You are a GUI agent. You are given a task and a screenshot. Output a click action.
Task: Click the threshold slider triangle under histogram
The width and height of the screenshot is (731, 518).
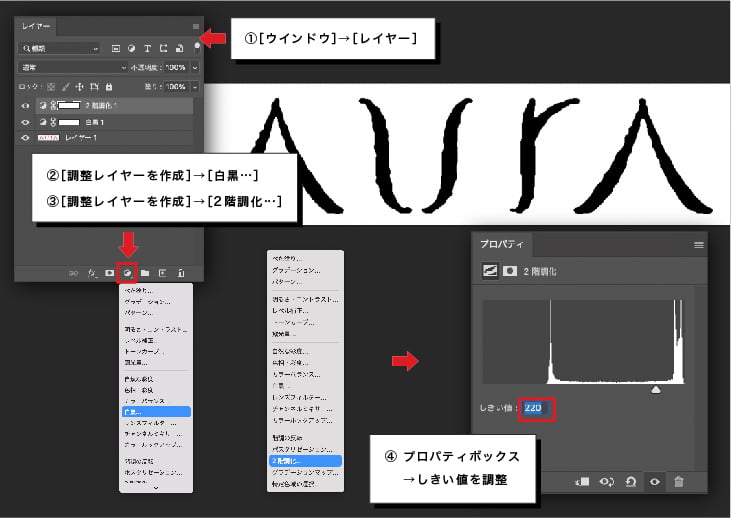(655, 389)
